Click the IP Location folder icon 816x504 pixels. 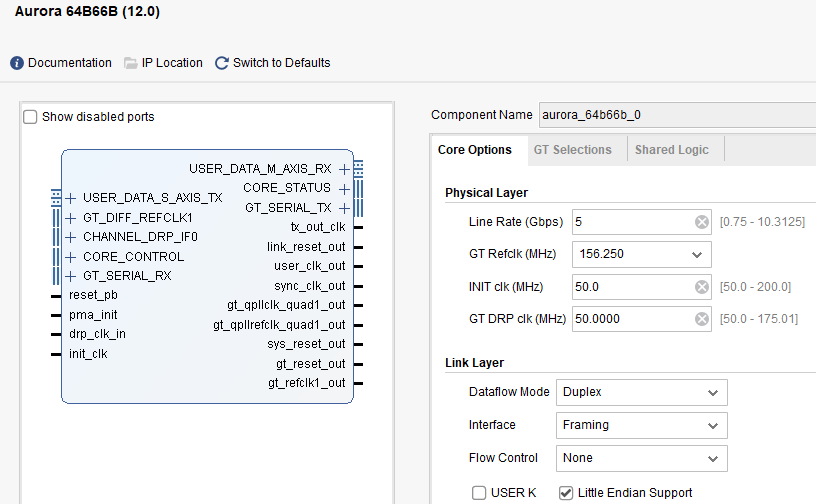click(x=131, y=63)
